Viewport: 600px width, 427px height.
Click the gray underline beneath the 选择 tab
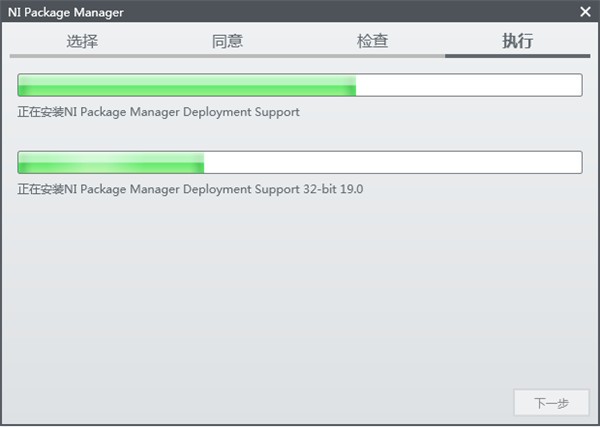(83, 56)
